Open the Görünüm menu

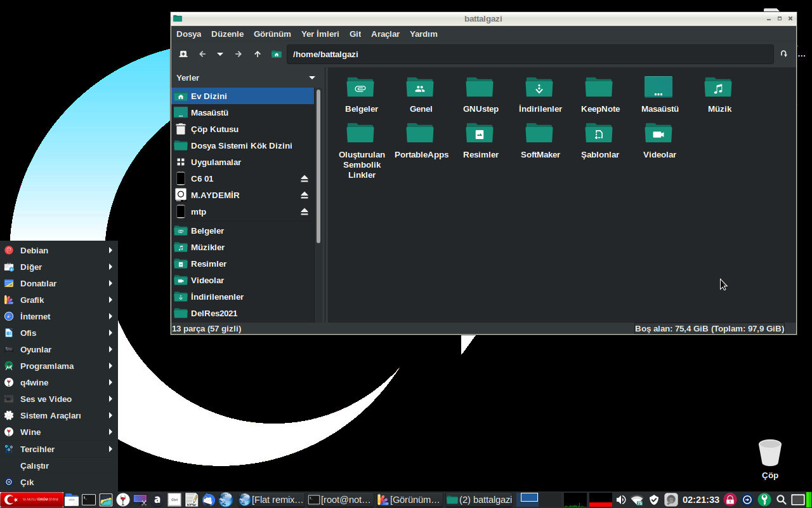point(272,34)
